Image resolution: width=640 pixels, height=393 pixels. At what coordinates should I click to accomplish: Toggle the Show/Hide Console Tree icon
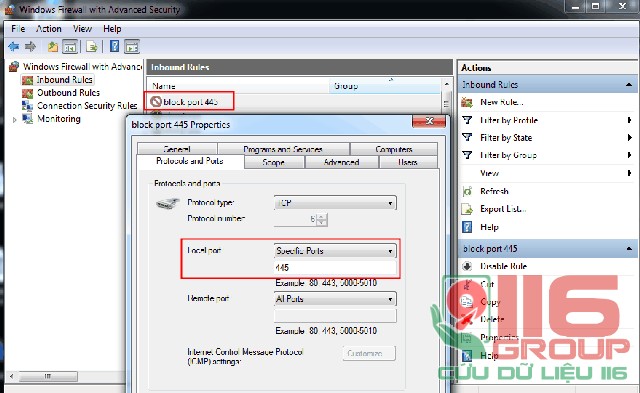(x=70, y=47)
